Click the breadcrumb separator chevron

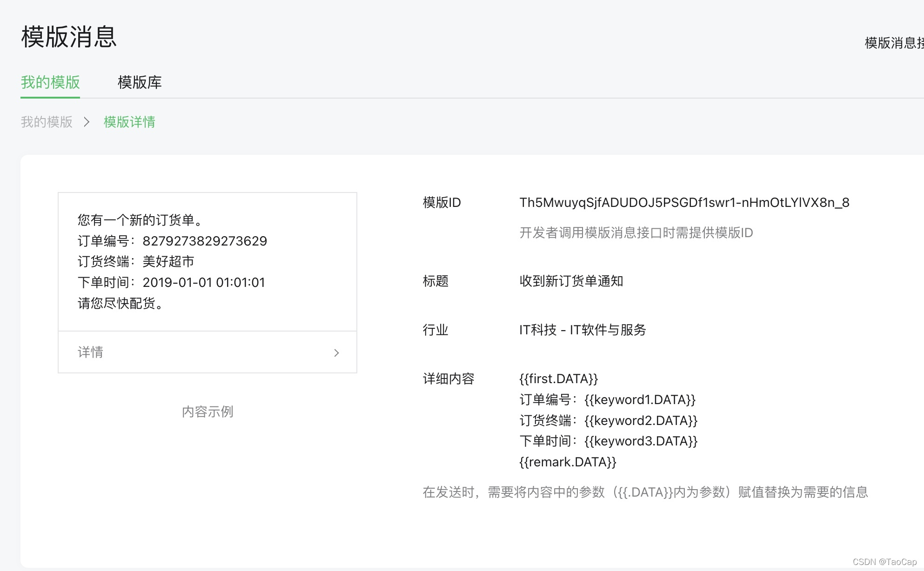(87, 122)
